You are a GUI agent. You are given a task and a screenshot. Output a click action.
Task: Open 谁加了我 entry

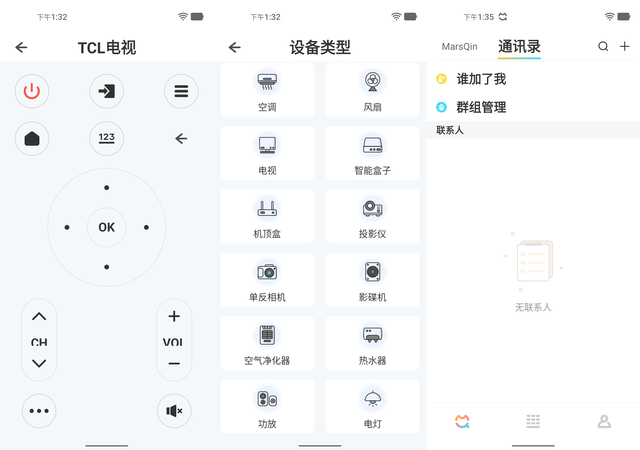point(533,79)
